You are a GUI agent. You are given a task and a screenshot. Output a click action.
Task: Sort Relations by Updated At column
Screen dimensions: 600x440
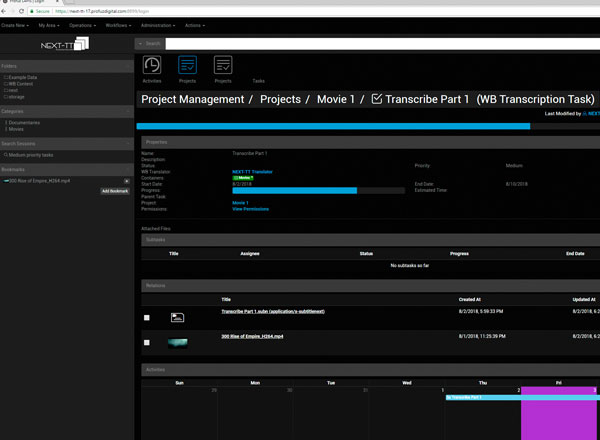(584, 299)
